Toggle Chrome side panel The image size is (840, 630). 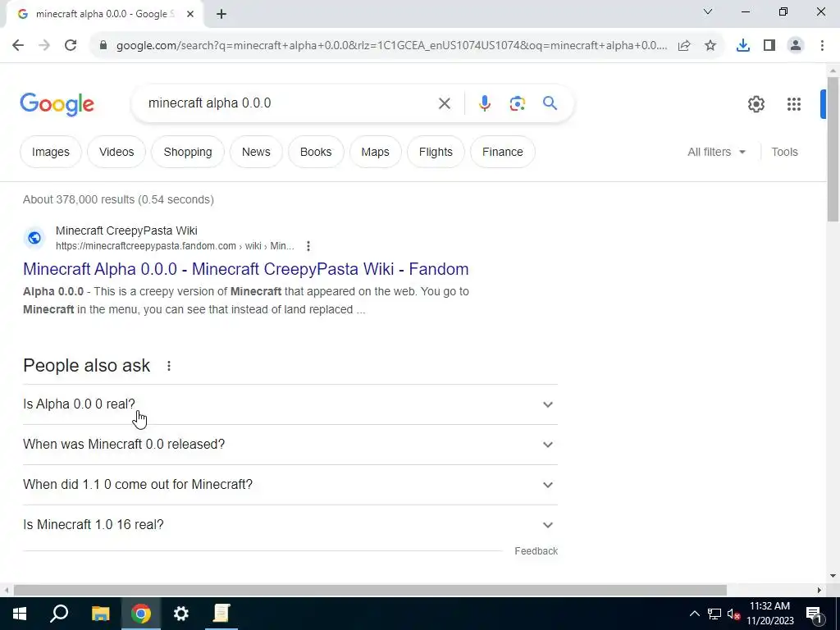tap(769, 46)
